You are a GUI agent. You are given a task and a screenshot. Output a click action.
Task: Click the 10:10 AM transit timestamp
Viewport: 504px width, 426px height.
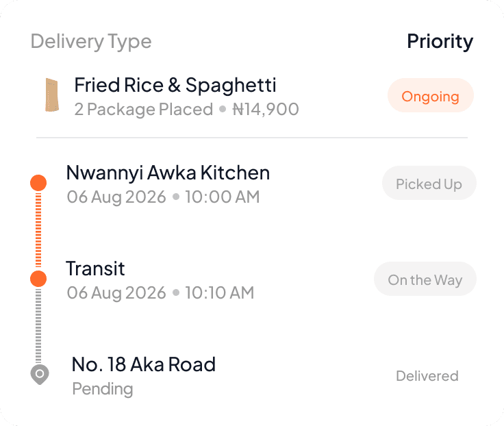220,292
